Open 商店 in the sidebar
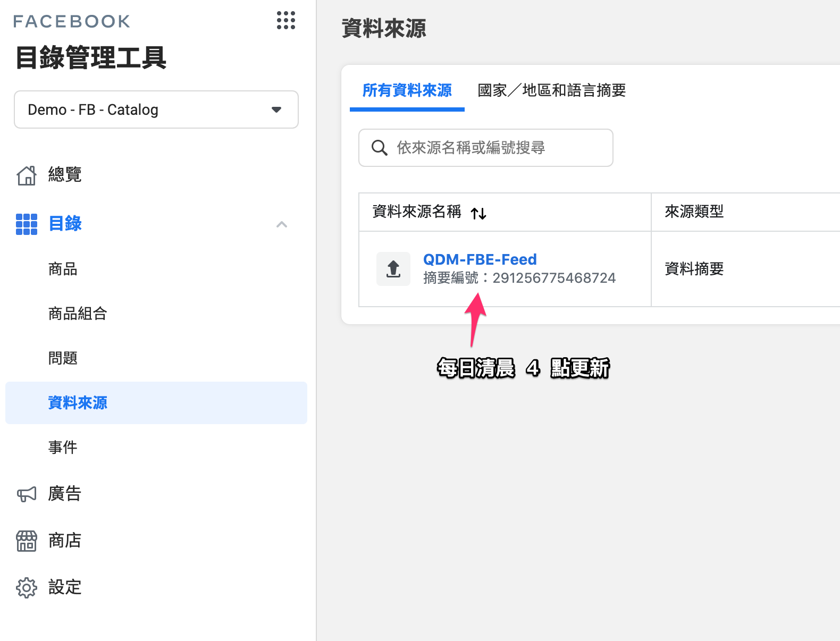 pyautogui.click(x=65, y=541)
